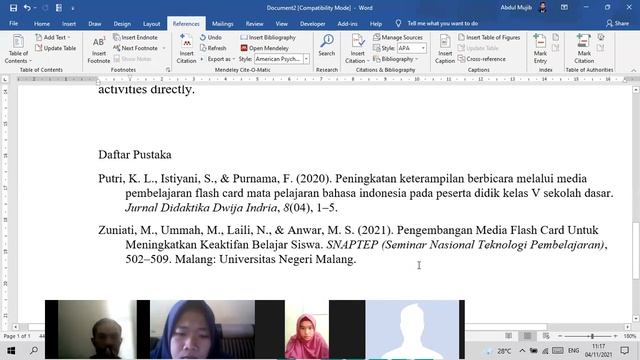Open the Mendeley Export as menu
The height and width of the screenshot is (360, 640).
tap(221, 59)
